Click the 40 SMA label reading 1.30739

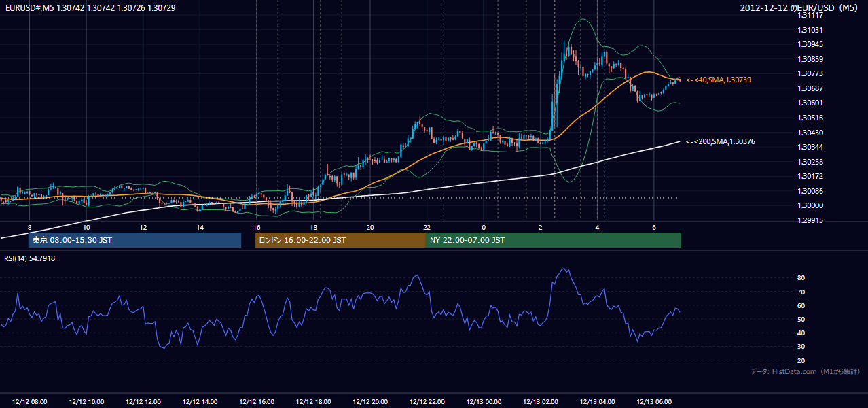tap(719, 80)
